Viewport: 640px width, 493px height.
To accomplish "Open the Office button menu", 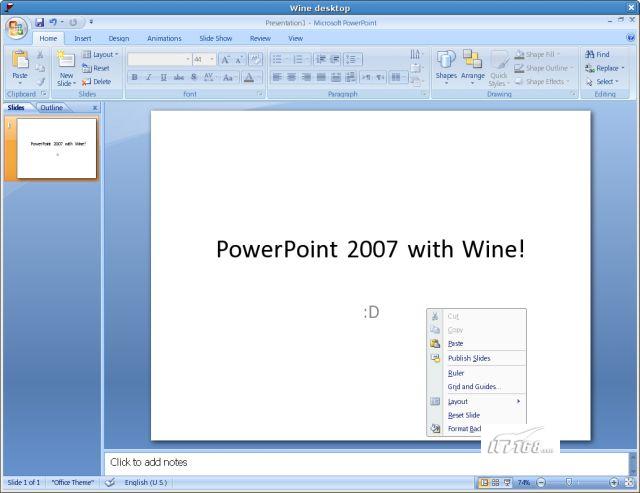I will click(16, 28).
